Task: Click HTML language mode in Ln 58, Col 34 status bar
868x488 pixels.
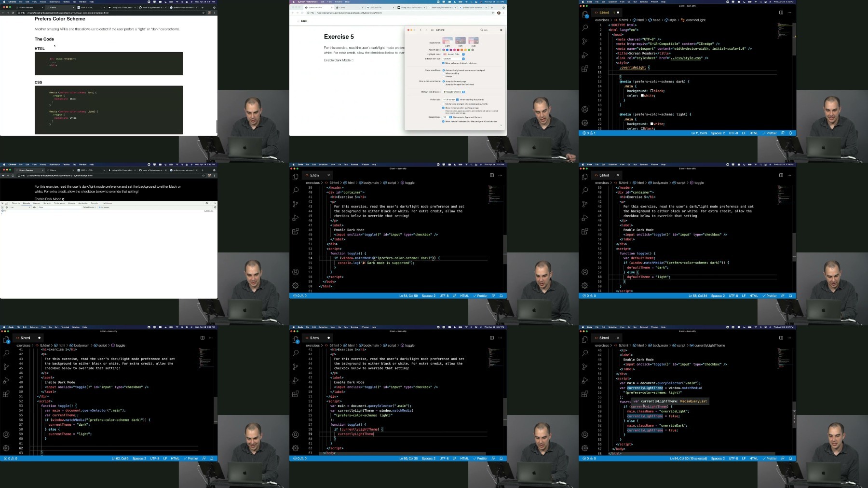Action: click(x=754, y=296)
